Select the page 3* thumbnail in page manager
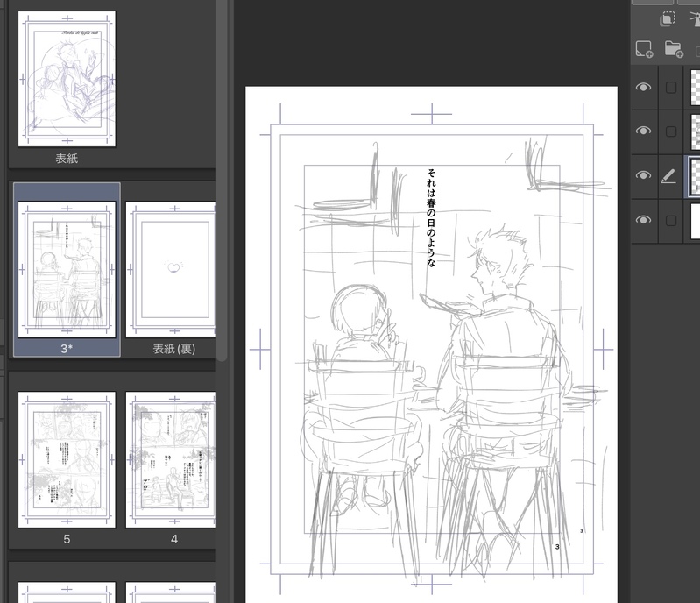 coord(67,269)
